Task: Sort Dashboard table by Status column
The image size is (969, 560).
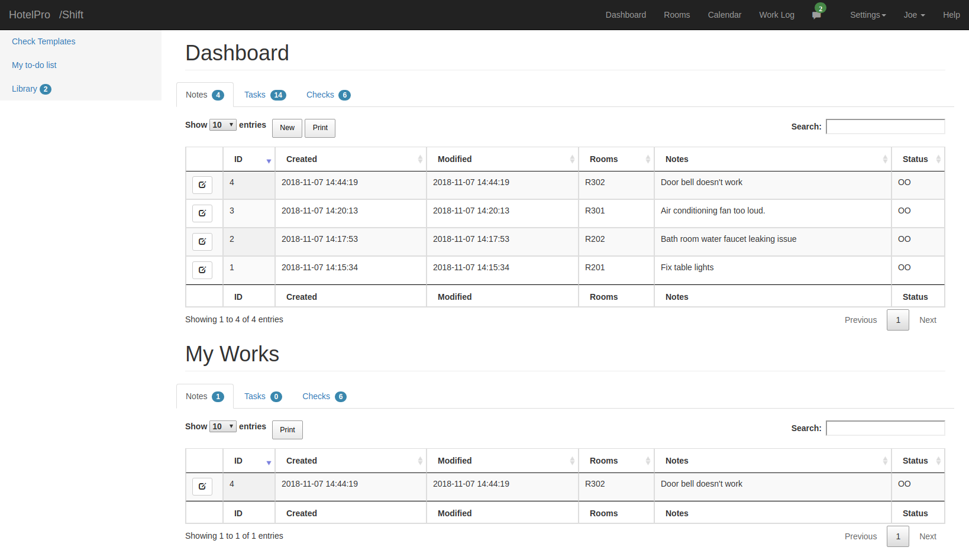Action: (x=918, y=159)
